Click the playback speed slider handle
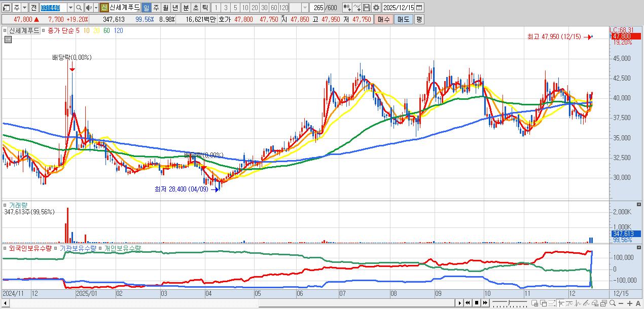The width and height of the screenshot is (644, 309). tap(509, 302)
